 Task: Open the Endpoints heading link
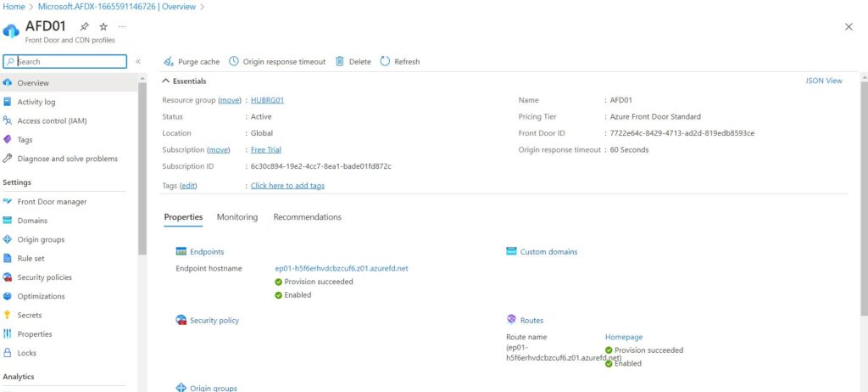207,252
